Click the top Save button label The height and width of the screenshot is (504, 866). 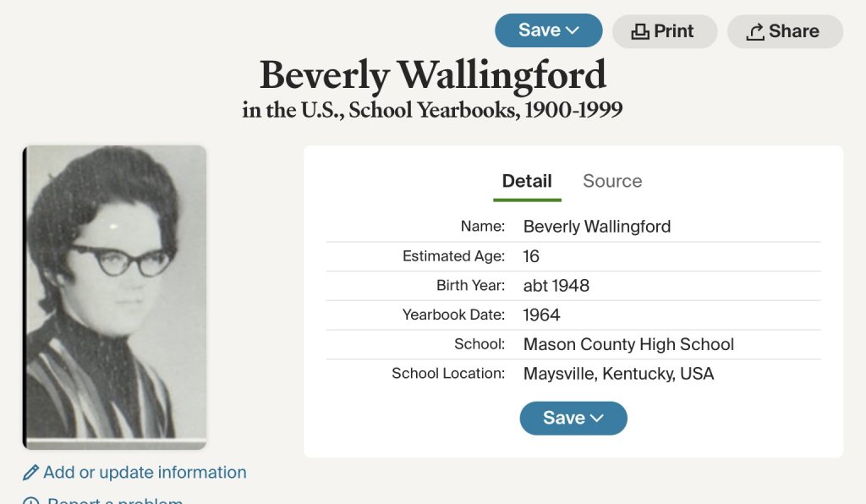point(539,30)
